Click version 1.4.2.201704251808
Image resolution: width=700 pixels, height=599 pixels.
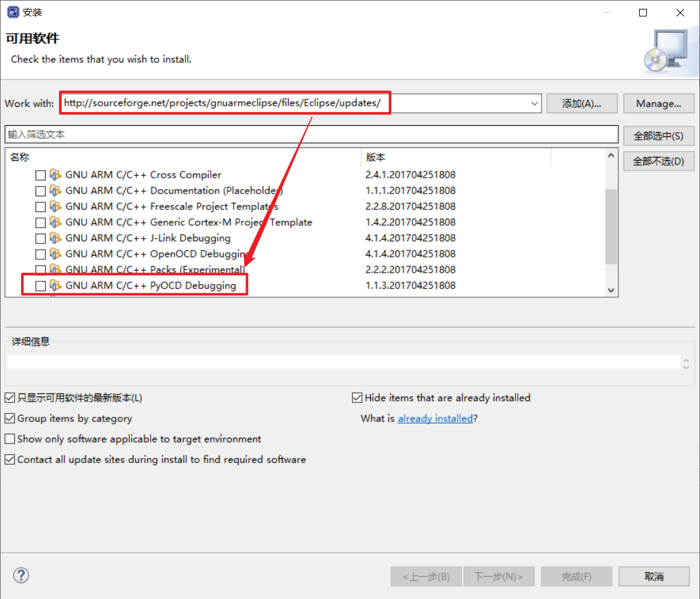pos(410,222)
